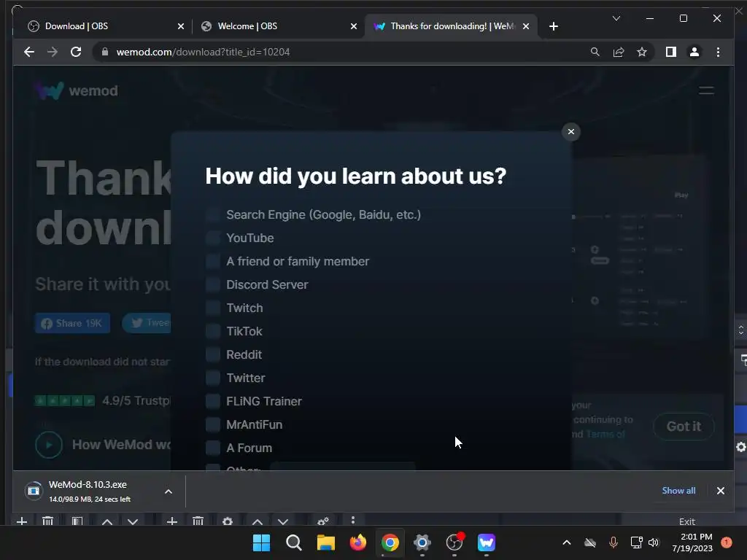Select 'A friend or family member' checkbox
This screenshot has height=560, width=747.
213,262
